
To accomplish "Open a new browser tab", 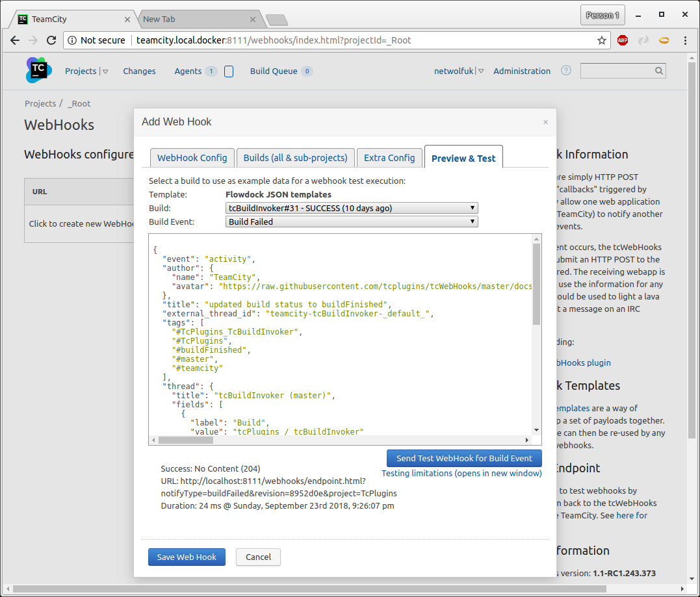I will tap(277, 19).
